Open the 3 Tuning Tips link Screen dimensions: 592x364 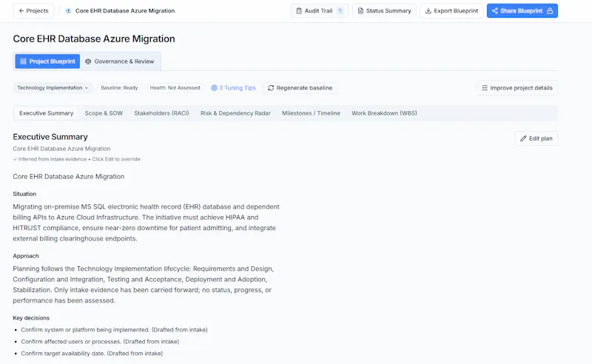233,88
